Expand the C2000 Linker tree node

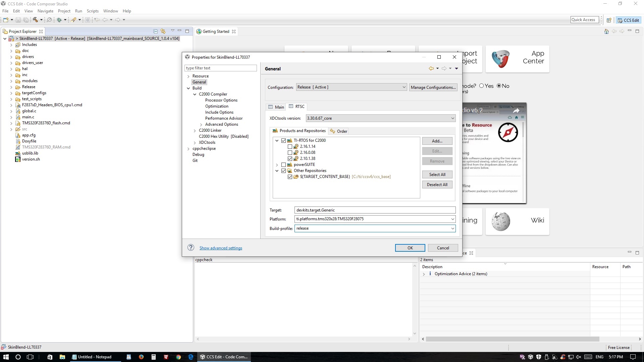point(195,130)
